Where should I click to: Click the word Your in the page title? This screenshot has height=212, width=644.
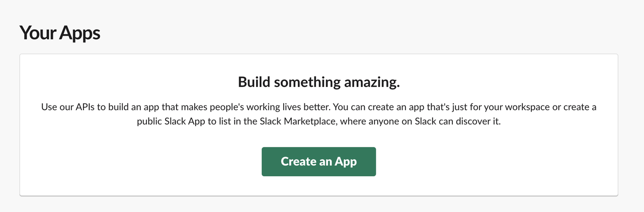click(37, 33)
